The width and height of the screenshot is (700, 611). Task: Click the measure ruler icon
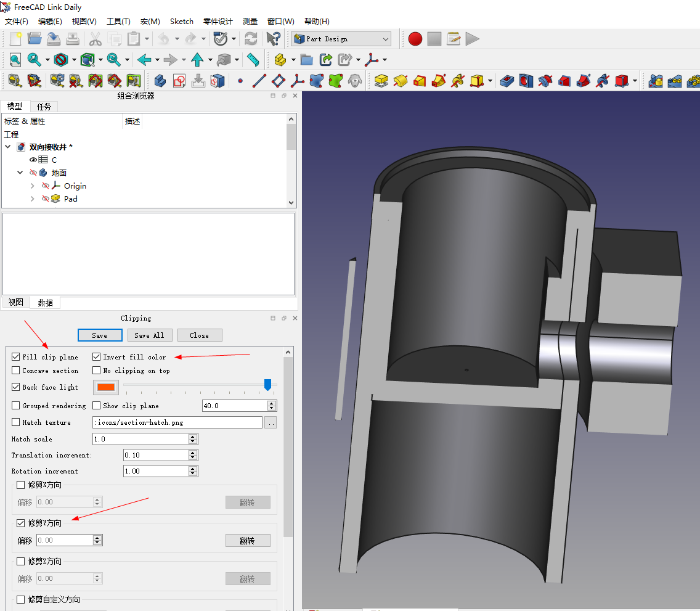[x=253, y=60]
